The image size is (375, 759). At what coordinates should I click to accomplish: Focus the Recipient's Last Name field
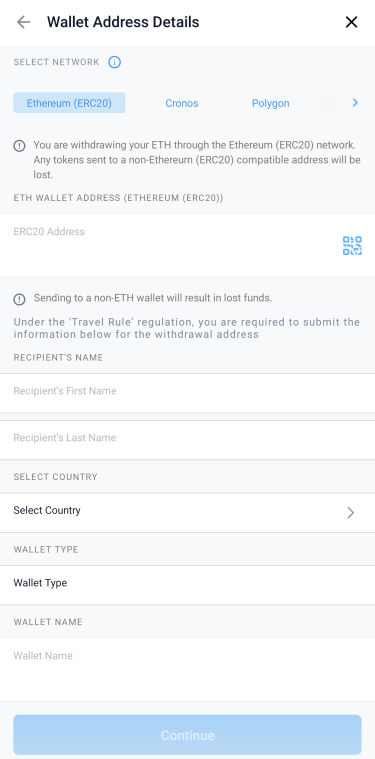[x=187, y=440]
